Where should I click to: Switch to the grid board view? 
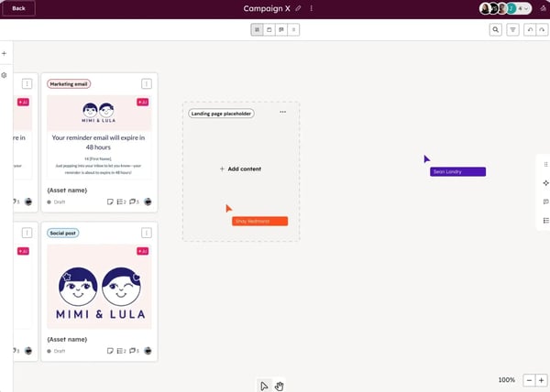pos(257,30)
